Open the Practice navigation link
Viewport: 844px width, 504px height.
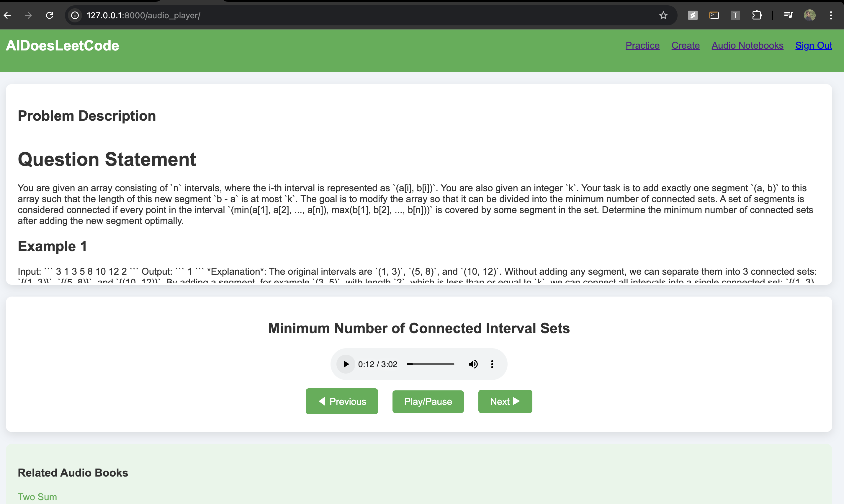642,45
